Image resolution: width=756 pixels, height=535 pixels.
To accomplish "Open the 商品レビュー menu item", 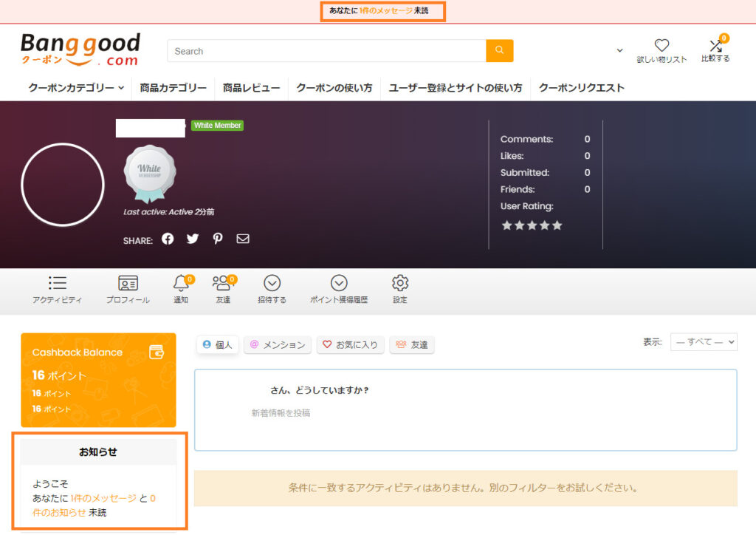I will coord(251,88).
